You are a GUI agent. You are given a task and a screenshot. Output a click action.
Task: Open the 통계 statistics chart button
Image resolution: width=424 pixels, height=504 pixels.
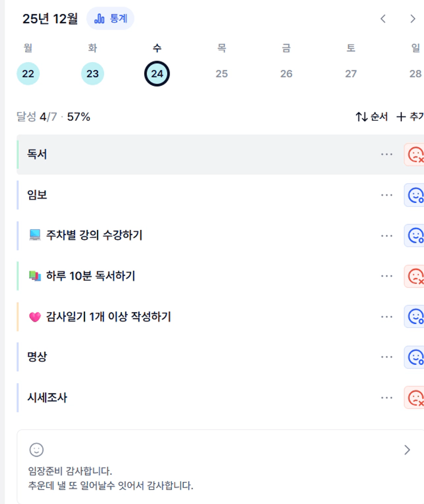(x=110, y=19)
